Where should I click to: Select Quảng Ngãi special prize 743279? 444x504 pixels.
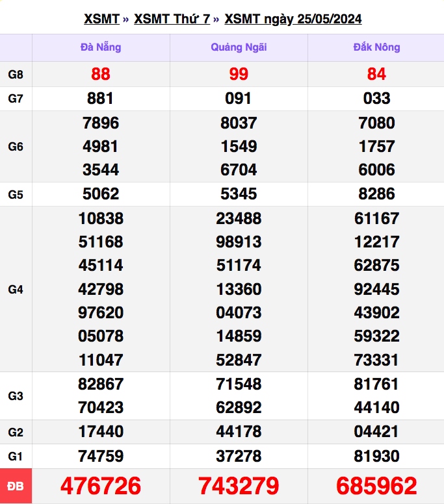point(239,486)
